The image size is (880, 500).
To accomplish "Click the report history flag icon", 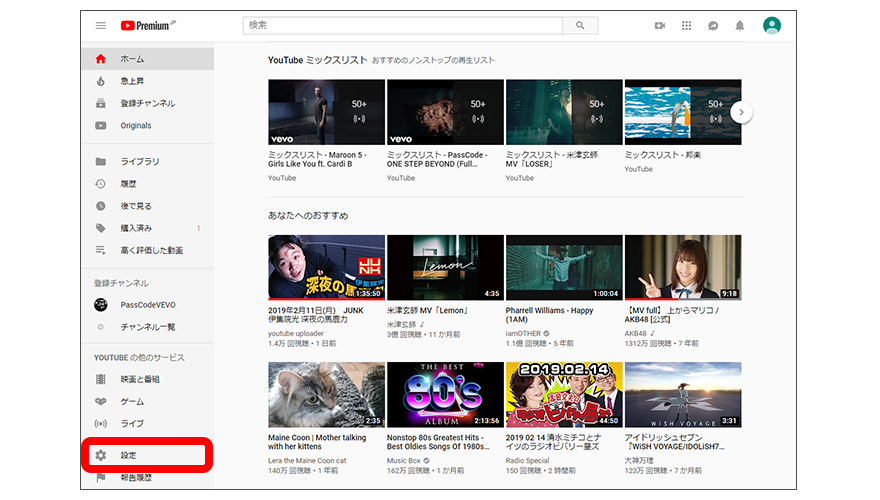I will point(100,478).
